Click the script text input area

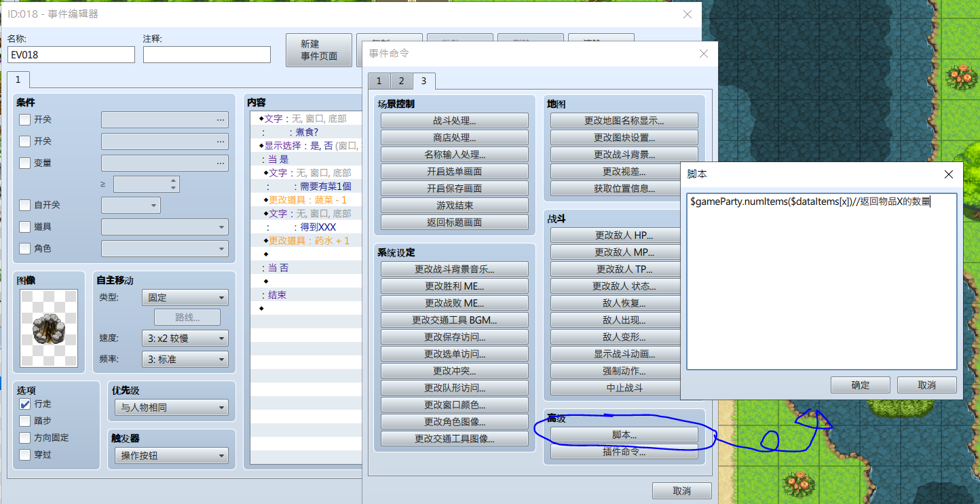point(822,282)
